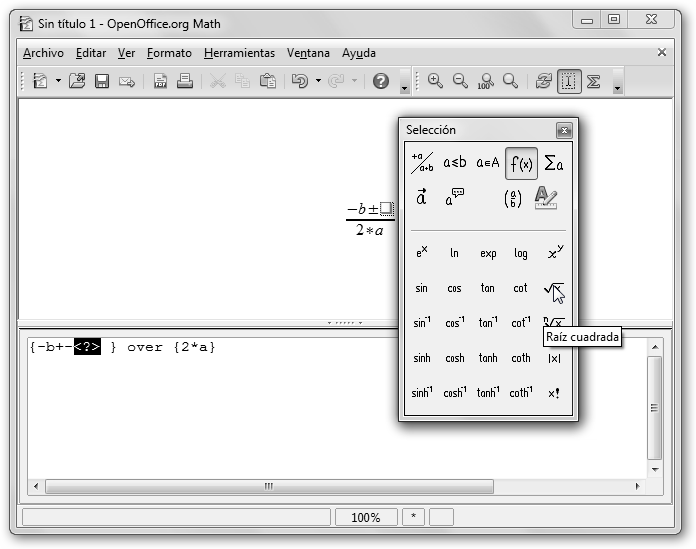
Task: Select the Relations category (a≤b)
Action: (455, 163)
